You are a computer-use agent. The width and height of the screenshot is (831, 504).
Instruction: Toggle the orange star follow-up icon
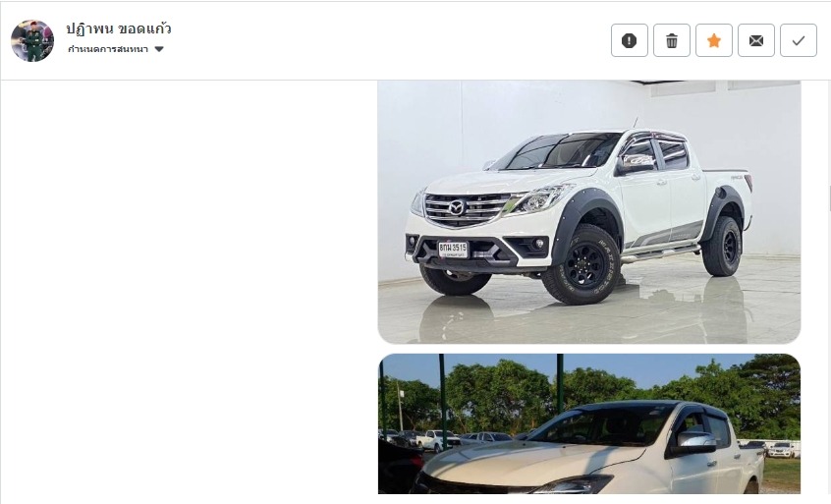tap(714, 40)
